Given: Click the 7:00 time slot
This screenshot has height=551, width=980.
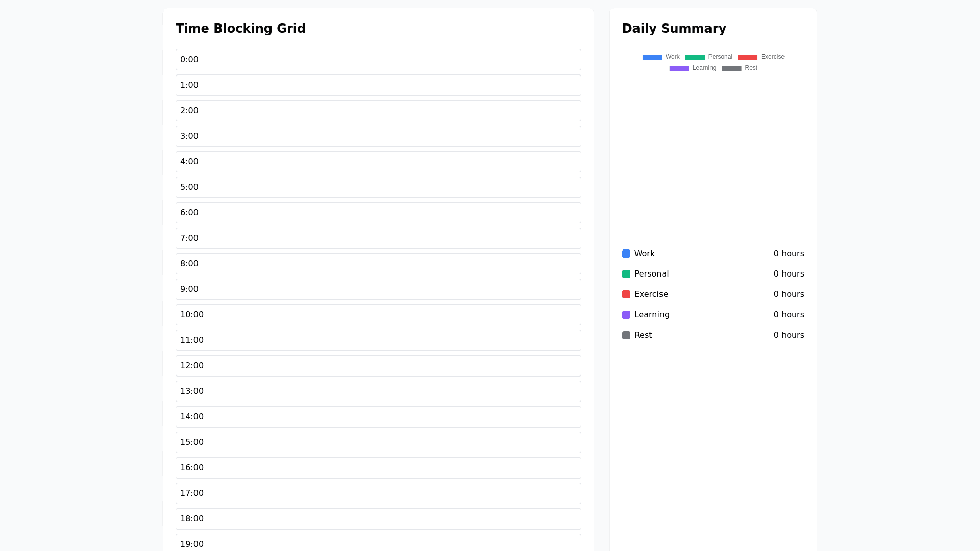Looking at the screenshot, I should pos(378,238).
